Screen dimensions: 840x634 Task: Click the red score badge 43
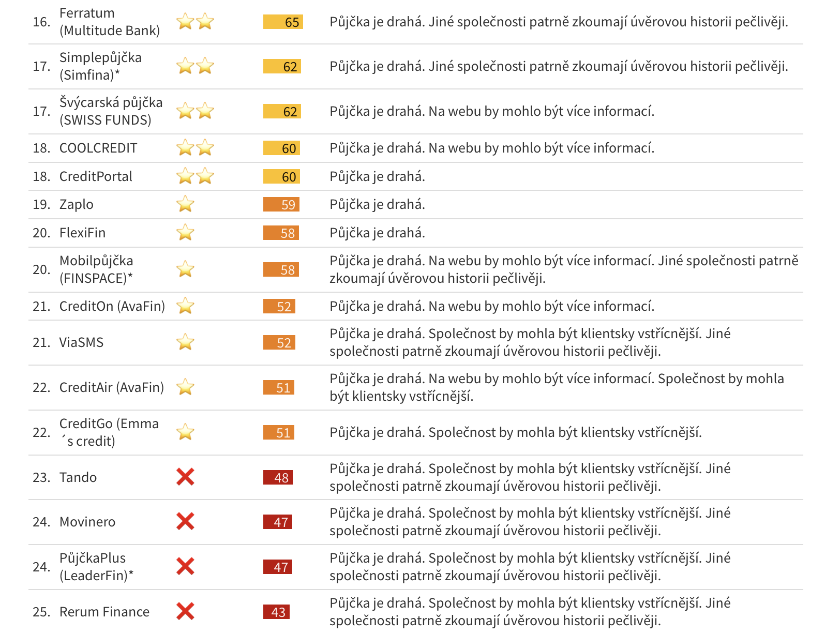point(276,612)
